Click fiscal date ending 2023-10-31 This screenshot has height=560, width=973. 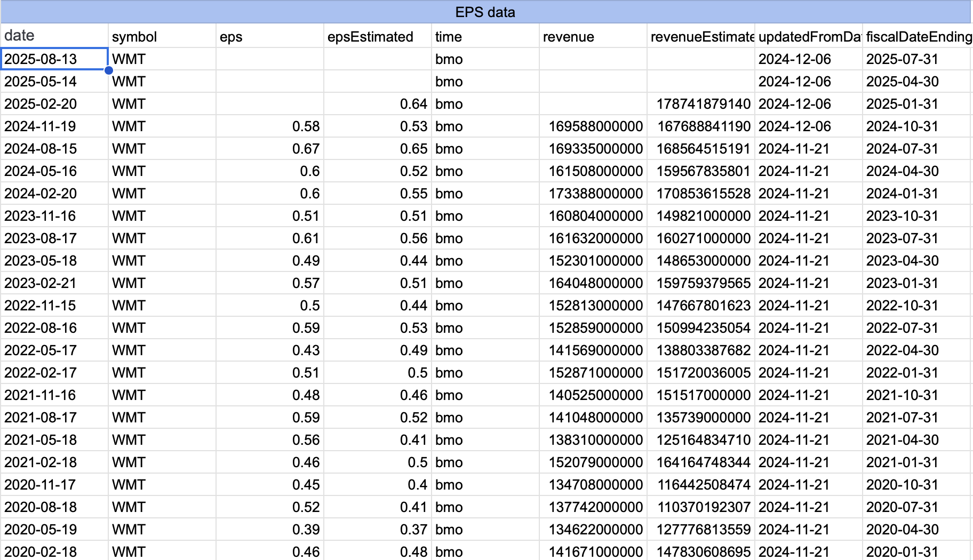point(918,215)
